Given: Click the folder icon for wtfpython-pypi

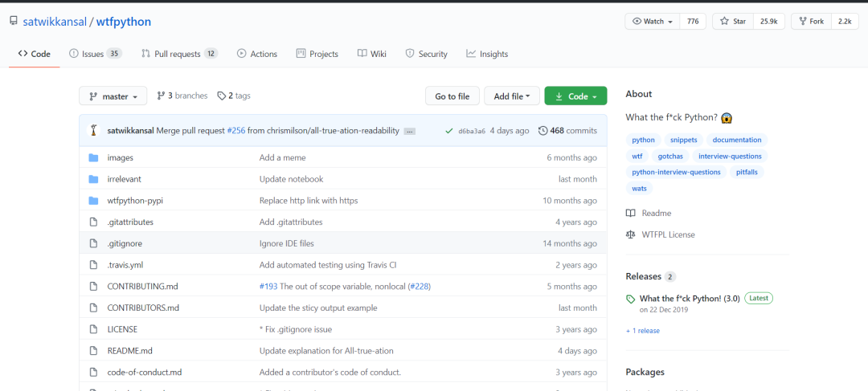Looking at the screenshot, I should 93,201.
